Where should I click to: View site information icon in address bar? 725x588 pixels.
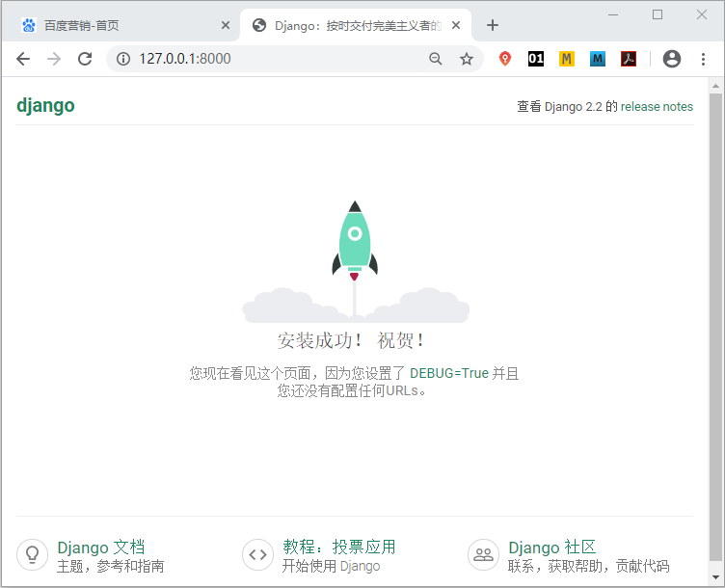pyautogui.click(x=123, y=59)
